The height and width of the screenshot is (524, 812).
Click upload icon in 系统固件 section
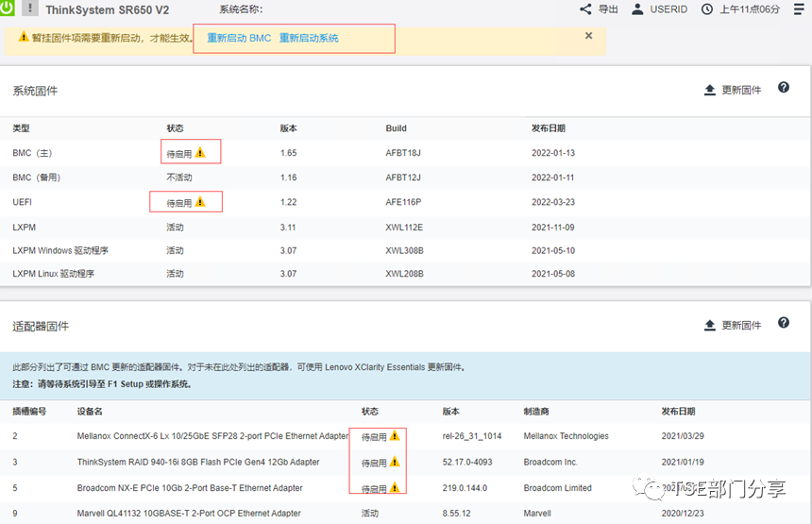(709, 90)
